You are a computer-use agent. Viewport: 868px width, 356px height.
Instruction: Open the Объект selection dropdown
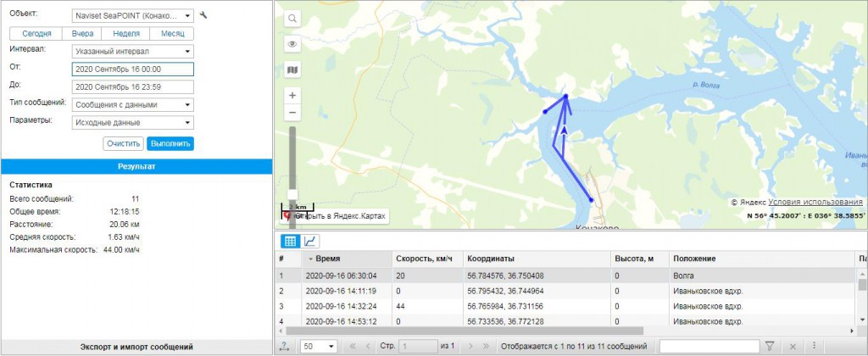tap(133, 15)
